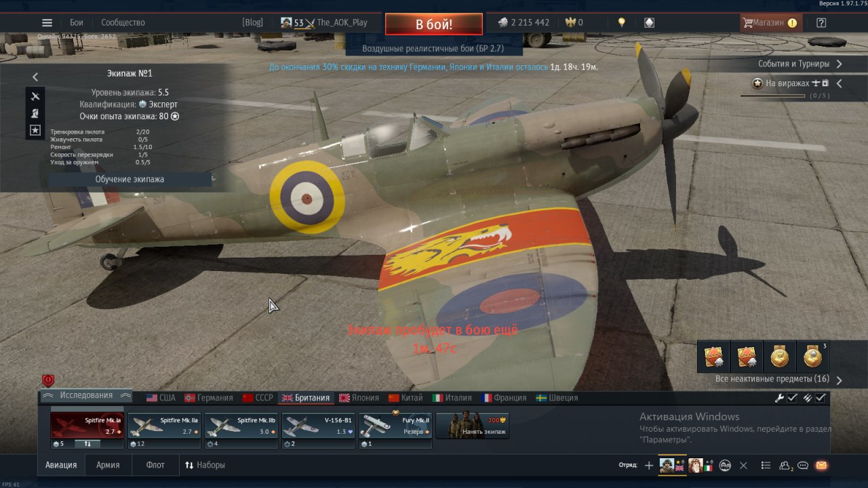Select the США nation tab
The height and width of the screenshot is (488, 868).
click(161, 398)
